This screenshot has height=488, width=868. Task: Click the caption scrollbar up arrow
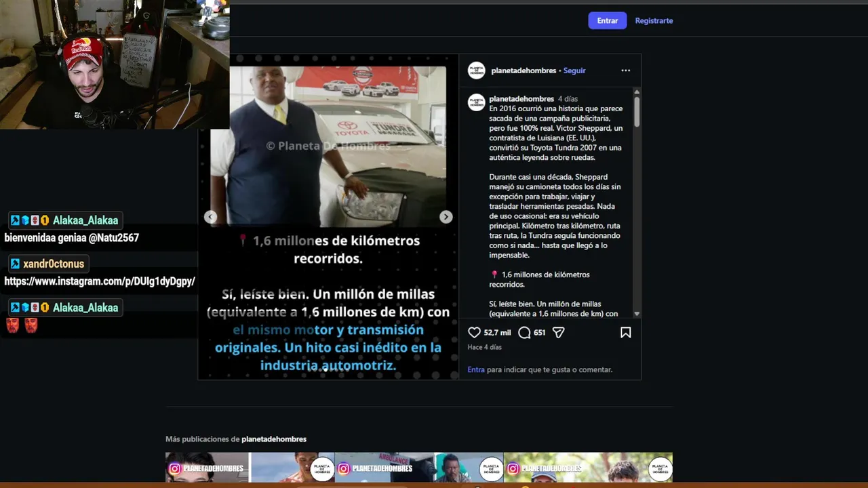coord(636,91)
